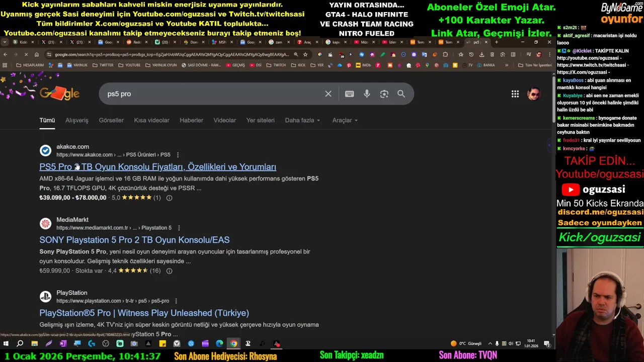The image size is (644, 362).
Task: Show hidden system tray icons
Action: 491,343
